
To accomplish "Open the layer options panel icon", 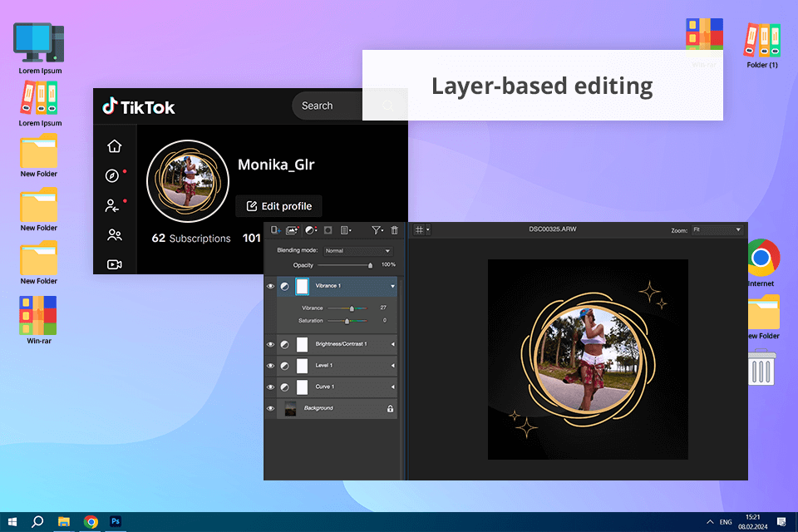I will (346, 230).
